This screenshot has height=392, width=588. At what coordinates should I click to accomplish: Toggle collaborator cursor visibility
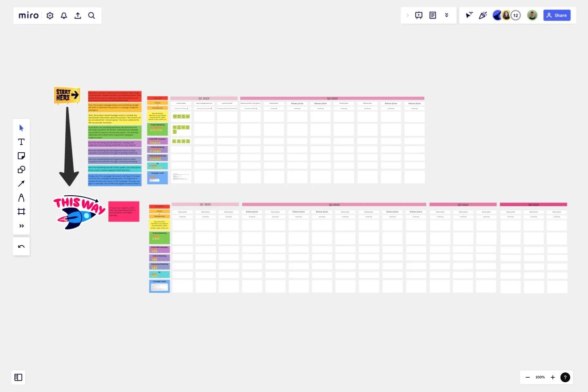click(x=469, y=15)
